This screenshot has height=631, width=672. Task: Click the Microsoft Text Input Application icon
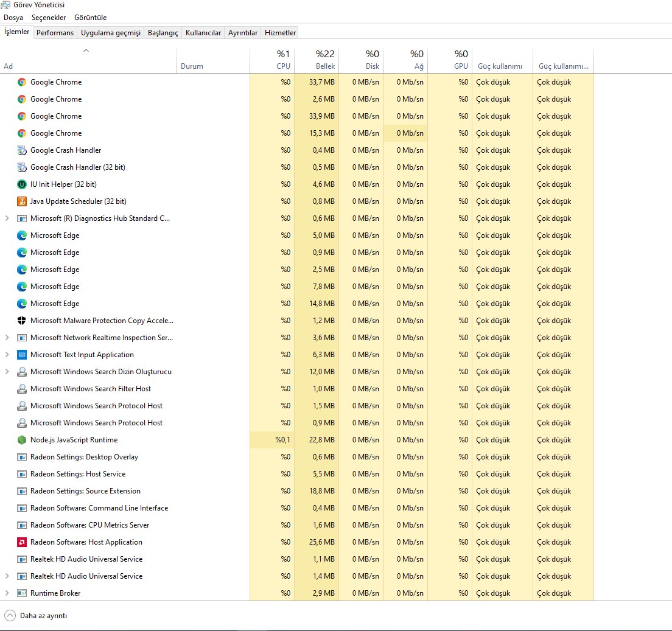click(x=22, y=355)
